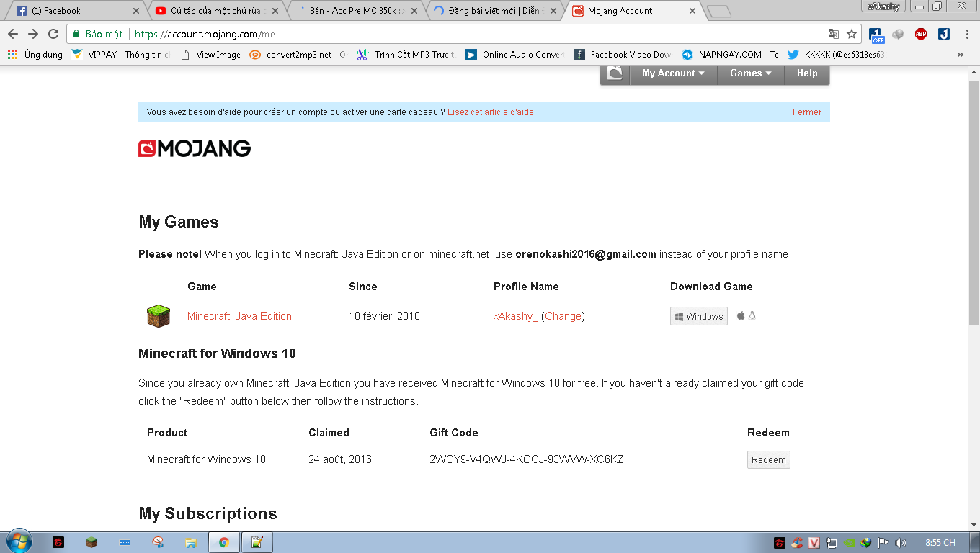Close the Mojang Account tab
The image size is (980, 553).
point(692,11)
